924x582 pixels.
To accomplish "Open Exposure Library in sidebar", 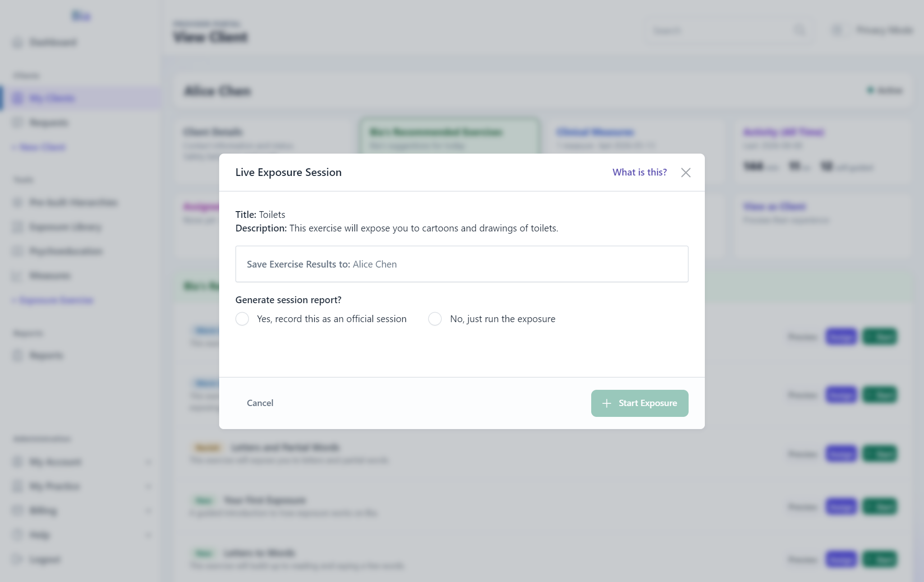I will (x=66, y=227).
